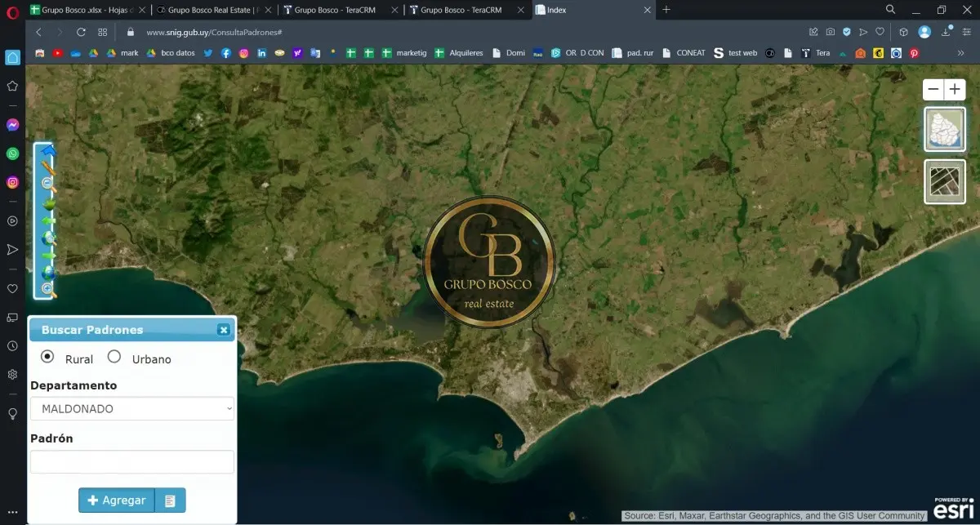
Task: Open the profile avatar icon
Action: coord(924,32)
